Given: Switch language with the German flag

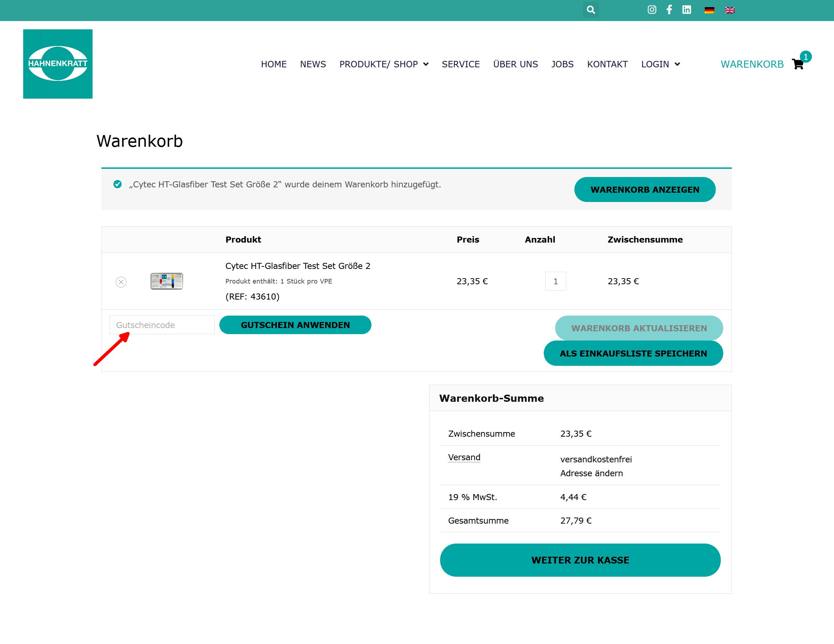Looking at the screenshot, I should point(709,10).
